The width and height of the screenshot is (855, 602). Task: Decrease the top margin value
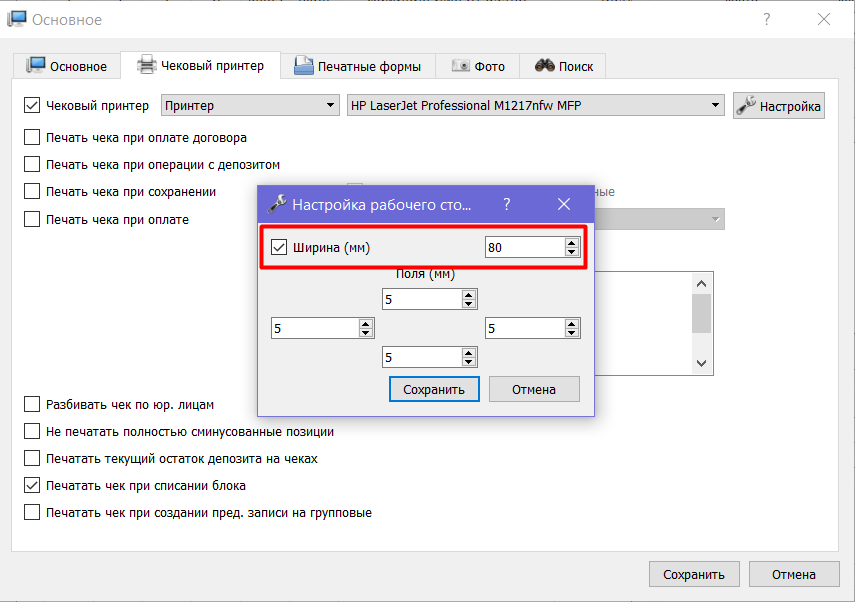click(x=468, y=304)
